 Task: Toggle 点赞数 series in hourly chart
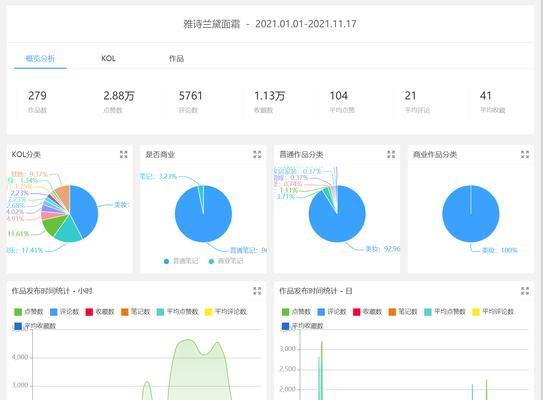pyautogui.click(x=29, y=312)
